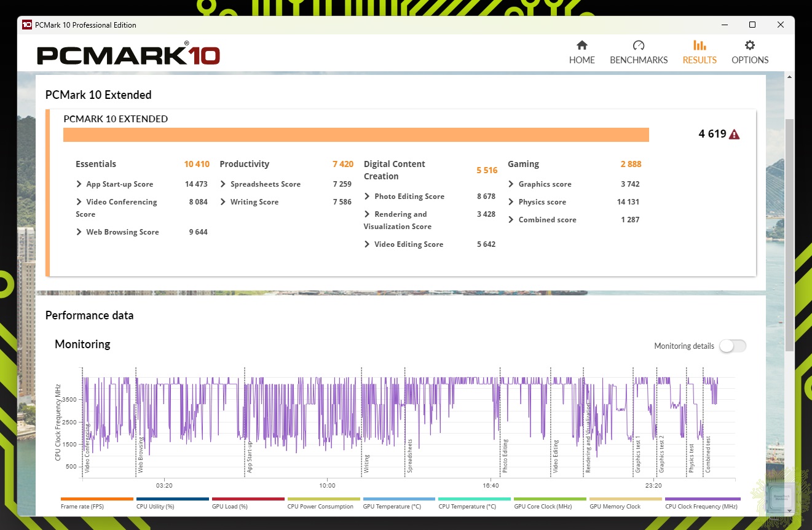This screenshot has width=812, height=530.
Task: Expand App Start-up Score details
Action: click(x=79, y=184)
